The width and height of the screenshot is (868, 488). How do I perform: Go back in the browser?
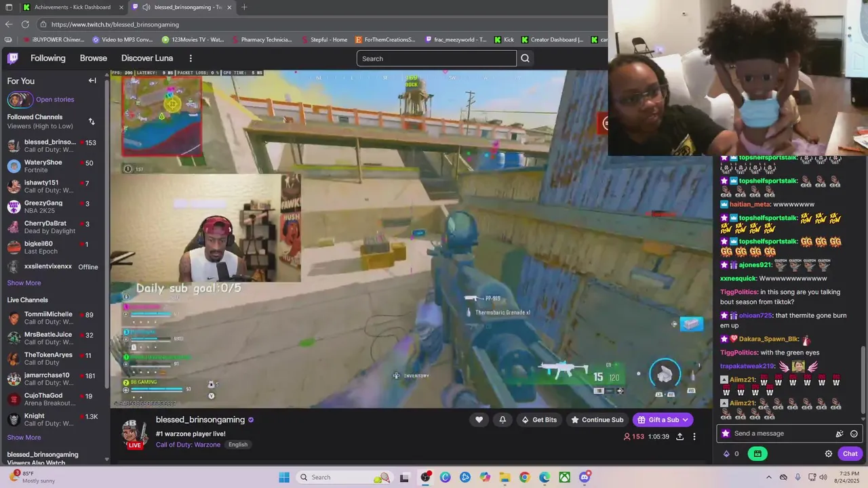pos(9,24)
